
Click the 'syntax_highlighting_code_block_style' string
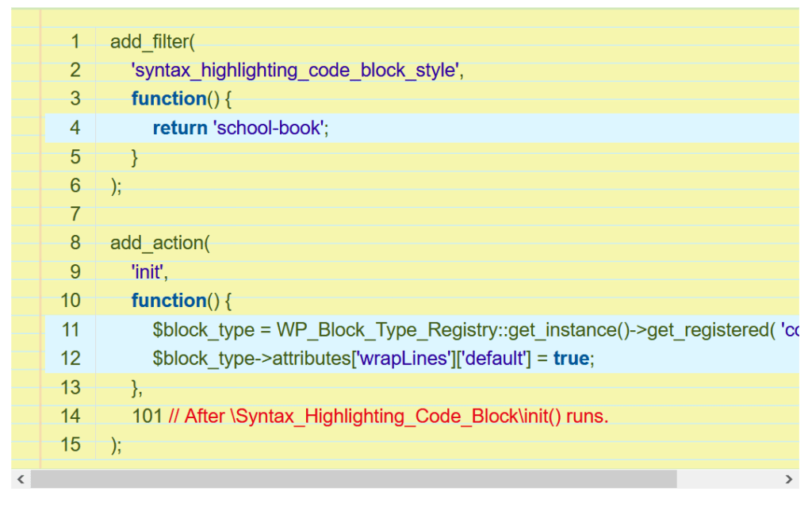(x=294, y=70)
